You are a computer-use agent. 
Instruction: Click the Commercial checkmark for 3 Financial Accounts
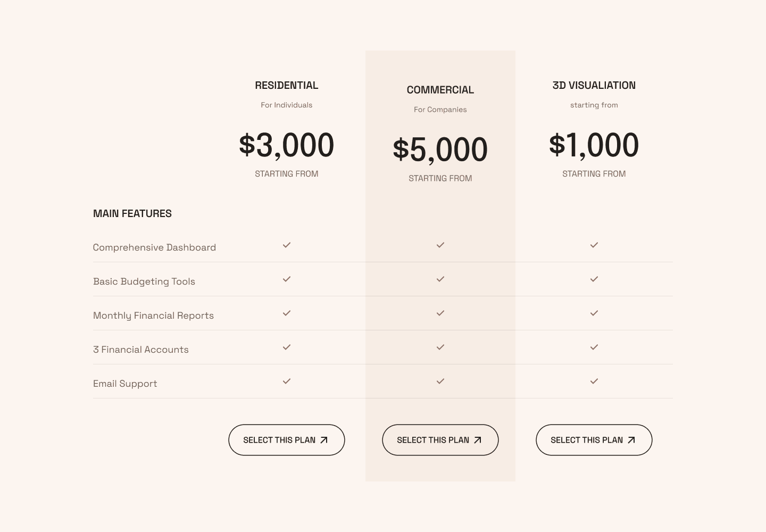point(440,347)
